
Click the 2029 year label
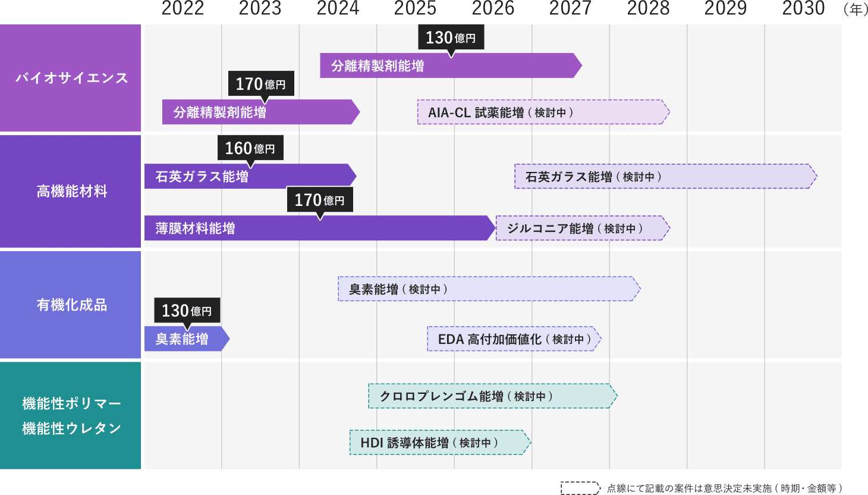click(725, 8)
